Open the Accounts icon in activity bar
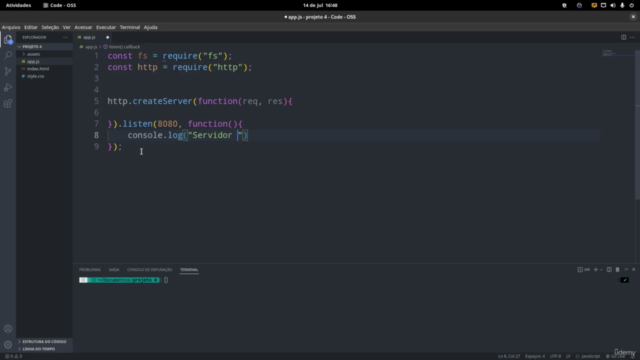This screenshot has height=360, width=640. (x=8, y=329)
